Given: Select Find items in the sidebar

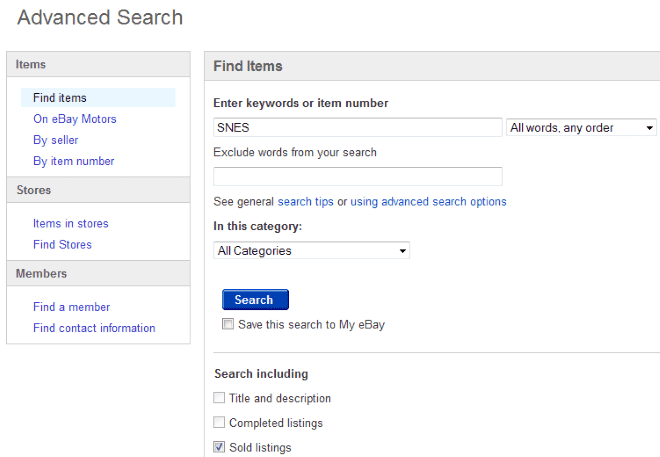Looking at the screenshot, I should [98, 98].
